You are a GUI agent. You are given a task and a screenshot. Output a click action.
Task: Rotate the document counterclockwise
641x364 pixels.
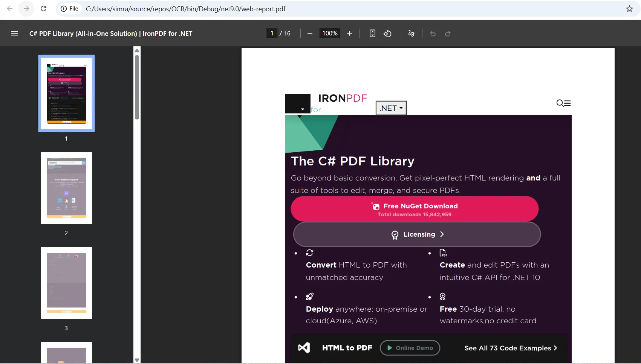coord(387,34)
